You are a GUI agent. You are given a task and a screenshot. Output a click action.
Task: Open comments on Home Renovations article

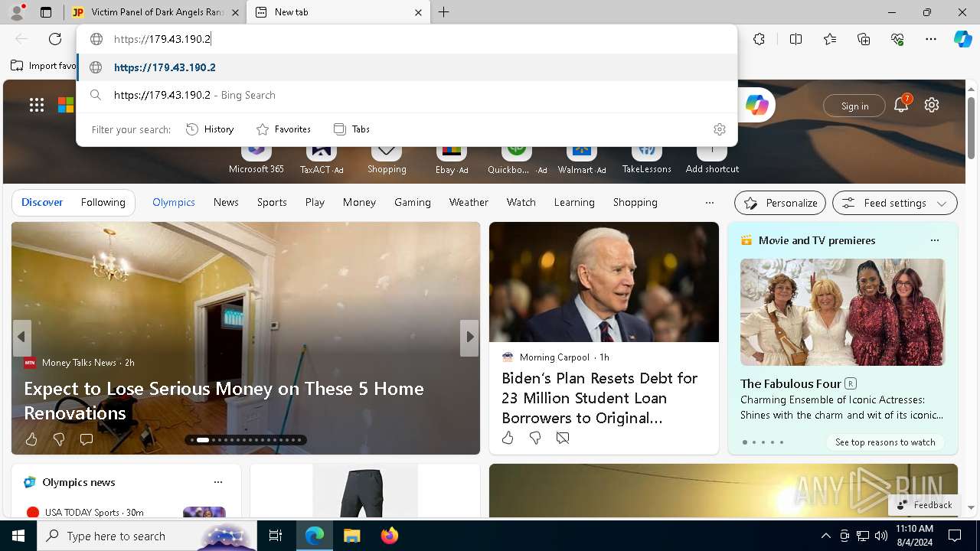tap(87, 439)
